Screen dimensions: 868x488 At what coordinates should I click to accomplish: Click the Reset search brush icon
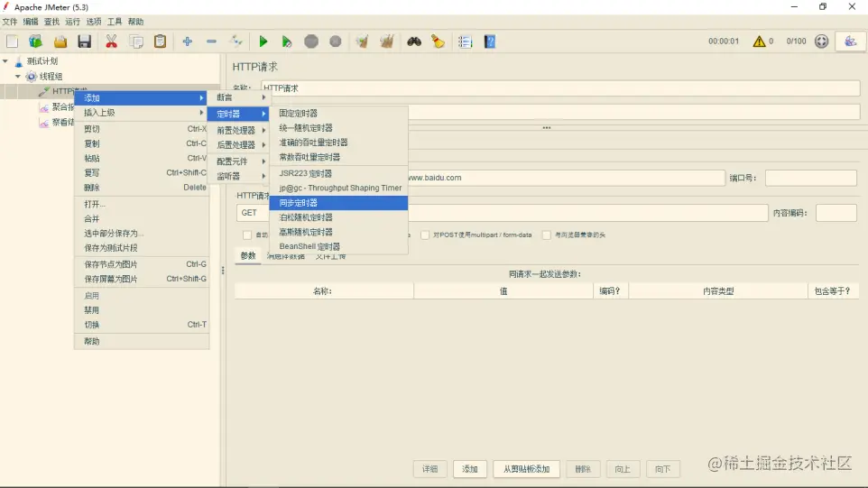tap(438, 41)
